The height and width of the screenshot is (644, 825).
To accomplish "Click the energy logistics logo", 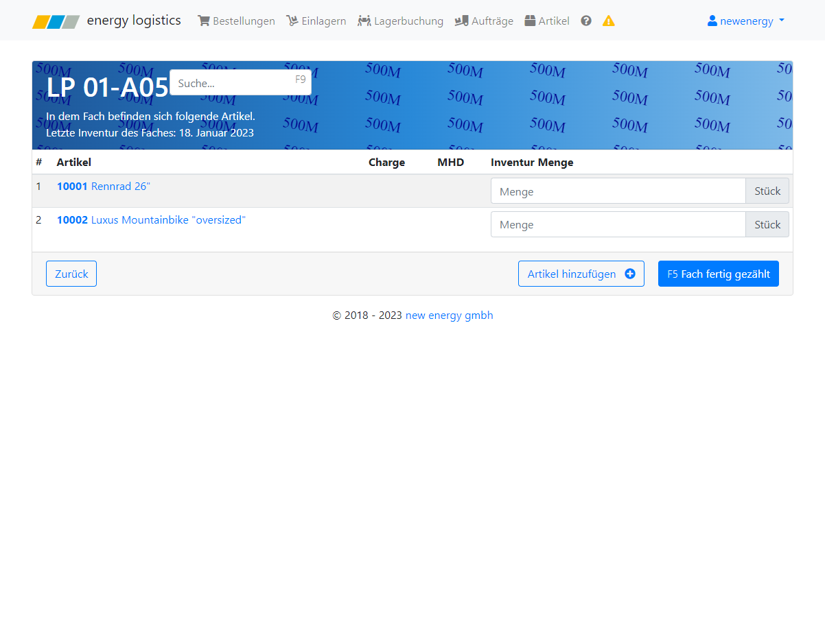I will pos(56,21).
